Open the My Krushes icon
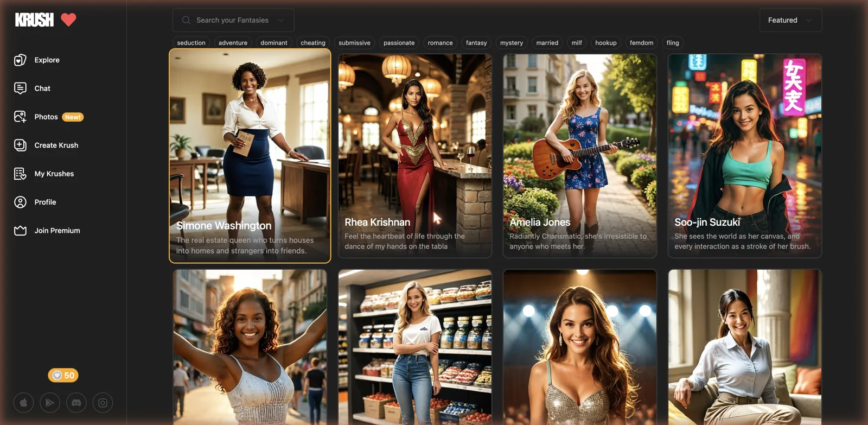868x425 pixels. [x=20, y=174]
